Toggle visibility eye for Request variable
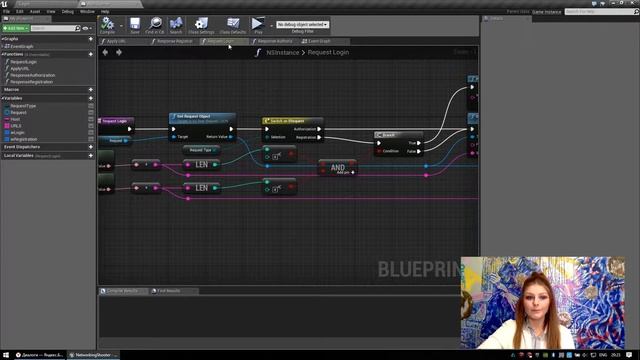Viewport: 640px width, 360px height. point(91,112)
